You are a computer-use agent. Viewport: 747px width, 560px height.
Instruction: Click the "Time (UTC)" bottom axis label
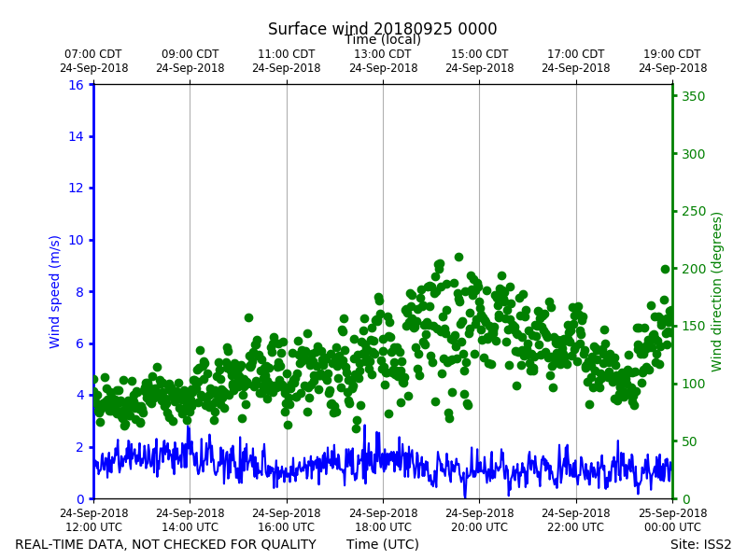[x=383, y=544]
